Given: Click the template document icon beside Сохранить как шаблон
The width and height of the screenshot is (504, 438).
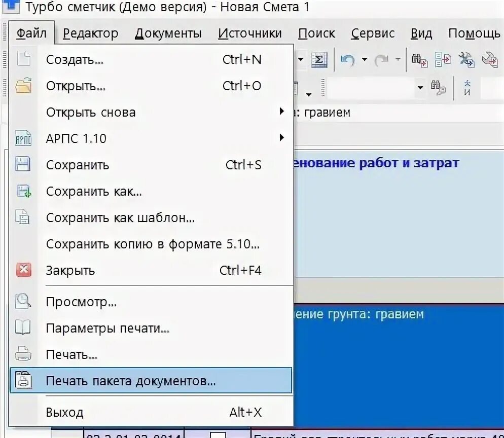Looking at the screenshot, I should click(x=23, y=216).
